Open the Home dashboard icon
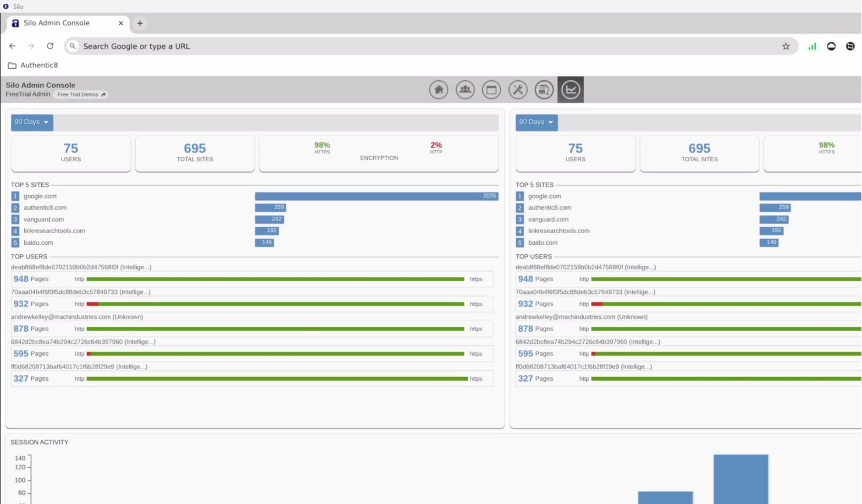This screenshot has width=862, height=504. [x=438, y=89]
